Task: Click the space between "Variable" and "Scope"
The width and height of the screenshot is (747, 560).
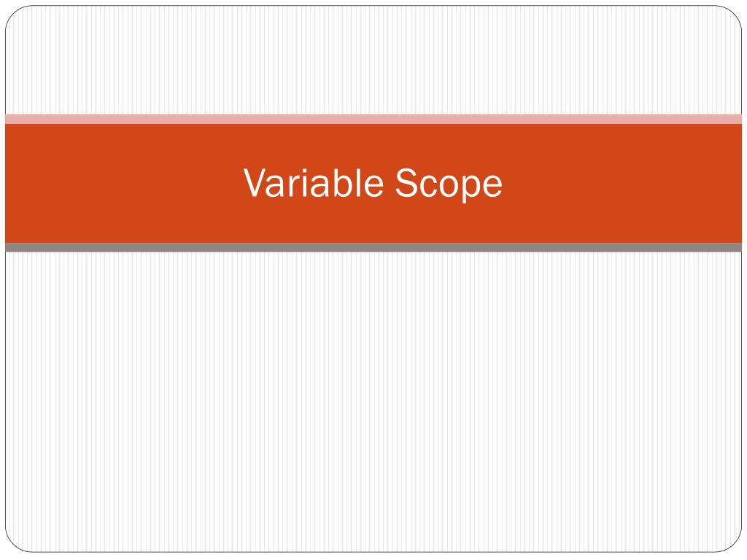Action: tap(390, 183)
